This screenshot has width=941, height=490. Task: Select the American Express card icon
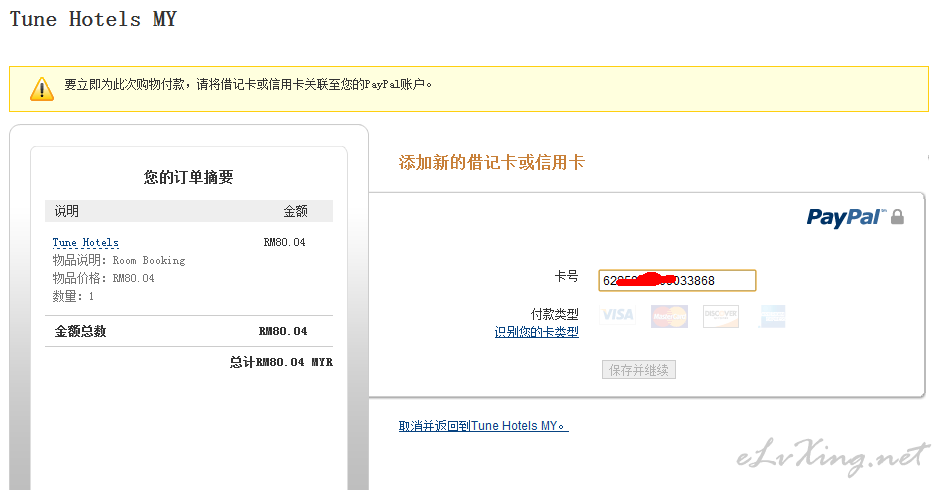[772, 316]
